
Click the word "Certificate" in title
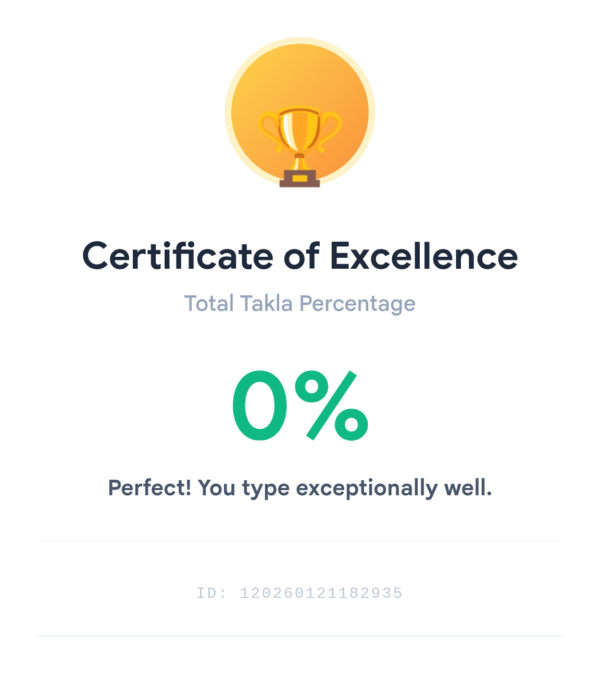tap(178, 256)
